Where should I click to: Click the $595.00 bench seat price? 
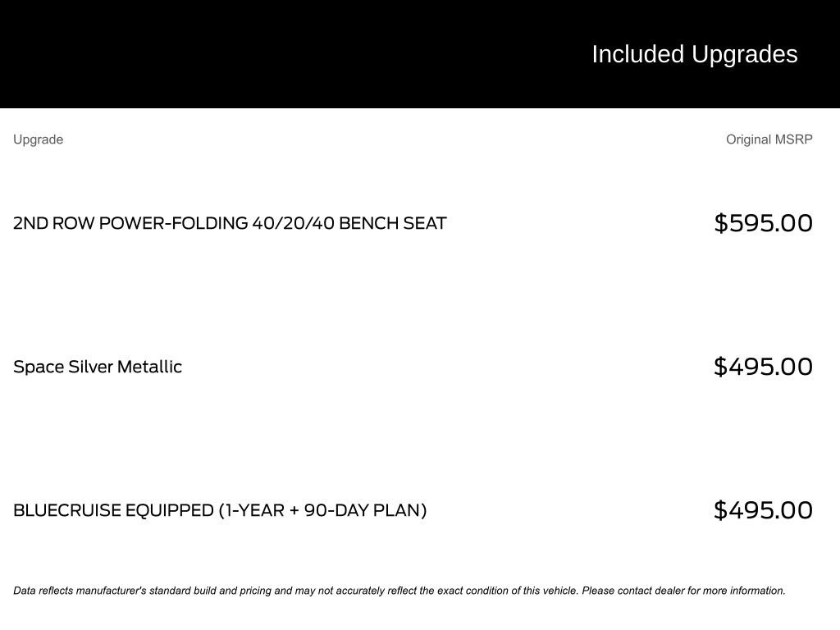(x=764, y=223)
